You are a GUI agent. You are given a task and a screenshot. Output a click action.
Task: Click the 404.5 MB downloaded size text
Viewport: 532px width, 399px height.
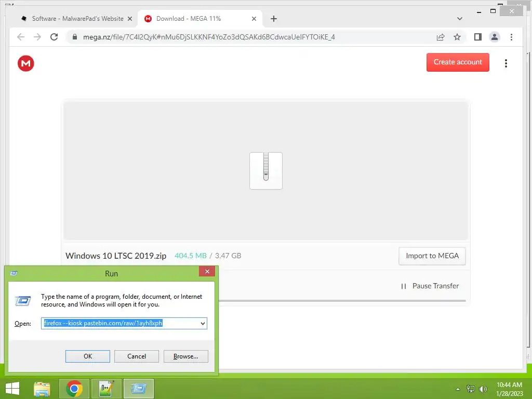click(x=190, y=256)
